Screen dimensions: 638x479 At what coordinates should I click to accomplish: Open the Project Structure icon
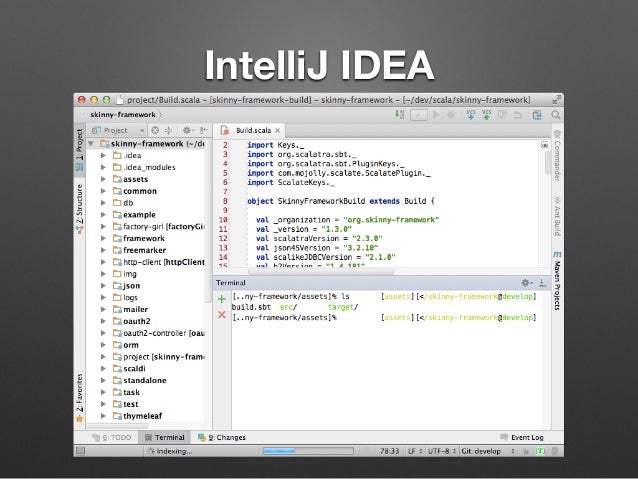click(537, 115)
